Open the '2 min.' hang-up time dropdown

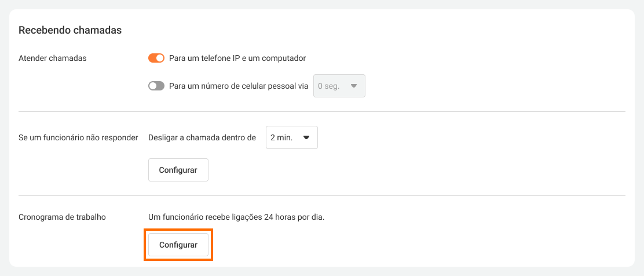tap(291, 137)
